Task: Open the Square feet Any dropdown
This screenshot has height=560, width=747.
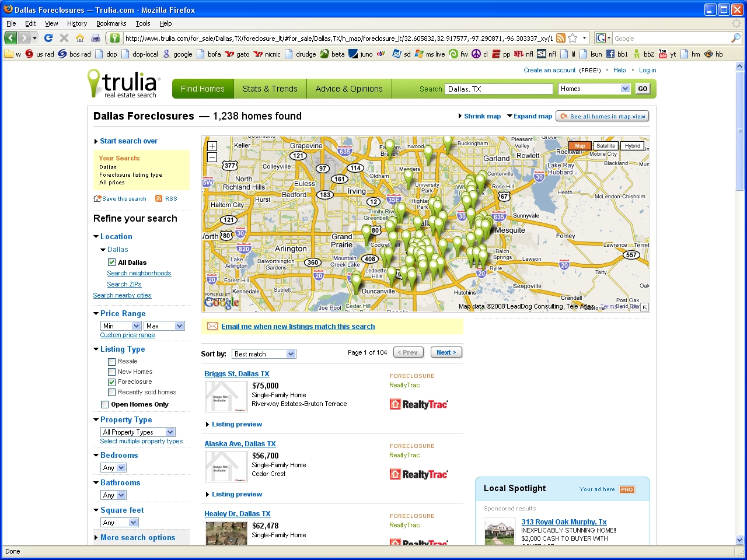Action: coord(120,523)
